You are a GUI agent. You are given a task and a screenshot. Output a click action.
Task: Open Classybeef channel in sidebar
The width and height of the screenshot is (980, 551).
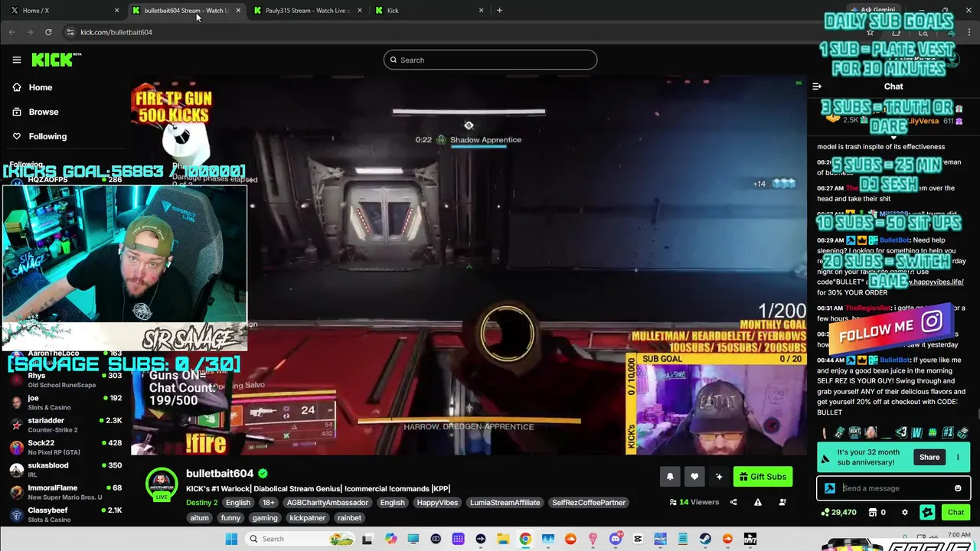pyautogui.click(x=65, y=514)
